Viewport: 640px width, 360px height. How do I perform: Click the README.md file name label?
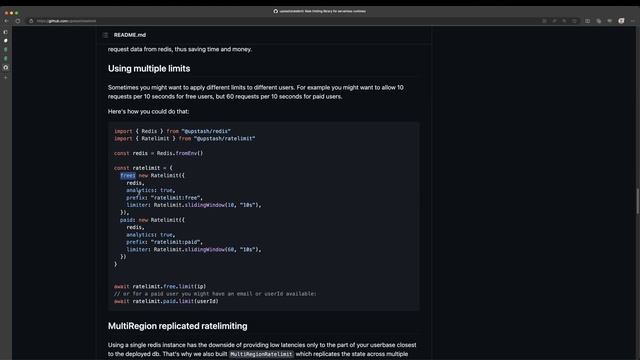pyautogui.click(x=130, y=35)
